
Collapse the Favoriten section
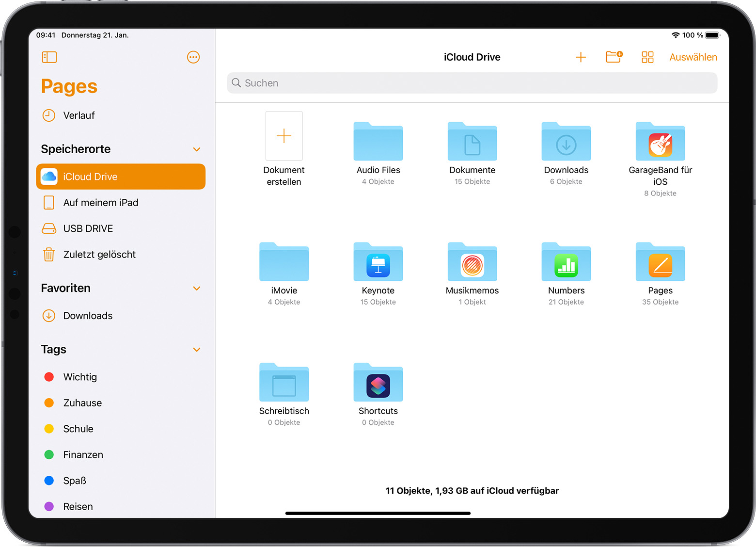point(197,289)
